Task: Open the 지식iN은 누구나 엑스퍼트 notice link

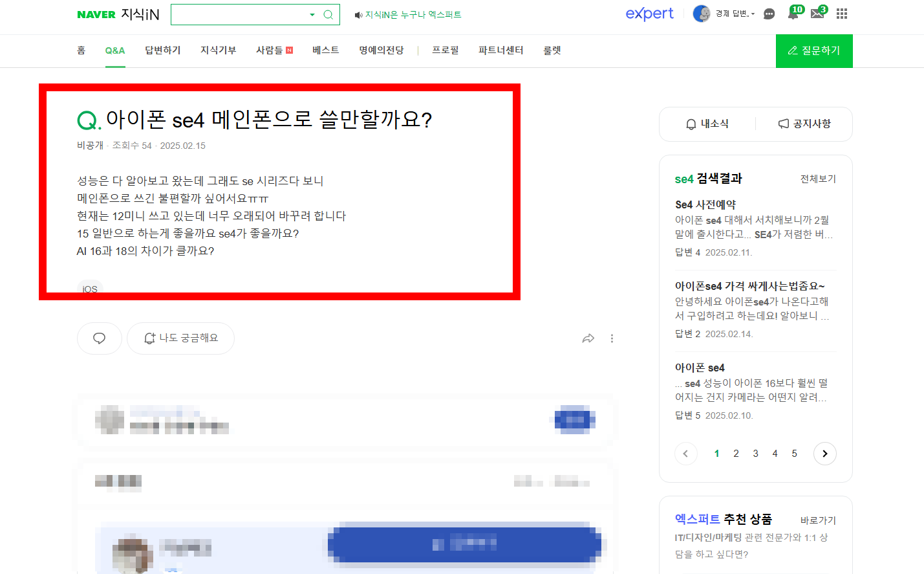Action: click(x=413, y=14)
